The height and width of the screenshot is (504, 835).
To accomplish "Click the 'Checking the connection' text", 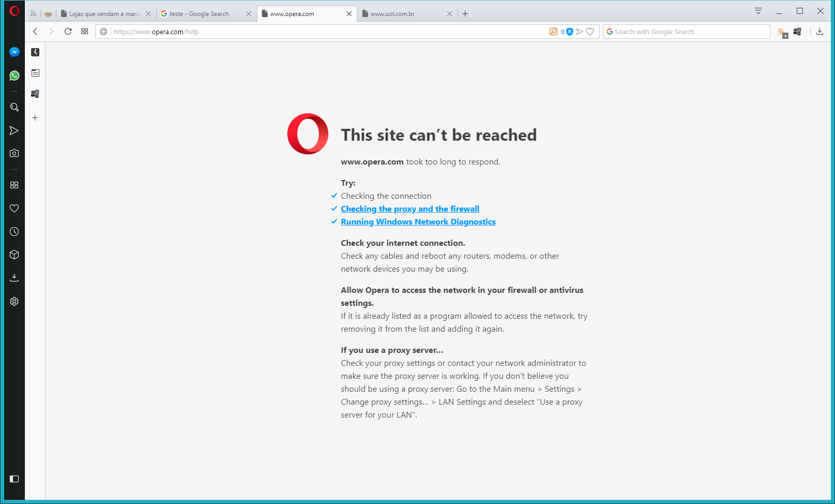I will click(386, 196).
